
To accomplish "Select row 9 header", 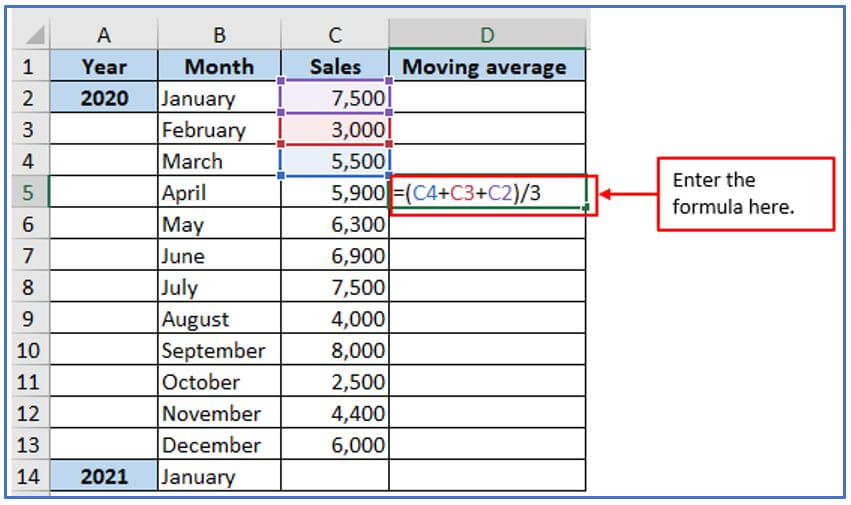I will (x=28, y=318).
